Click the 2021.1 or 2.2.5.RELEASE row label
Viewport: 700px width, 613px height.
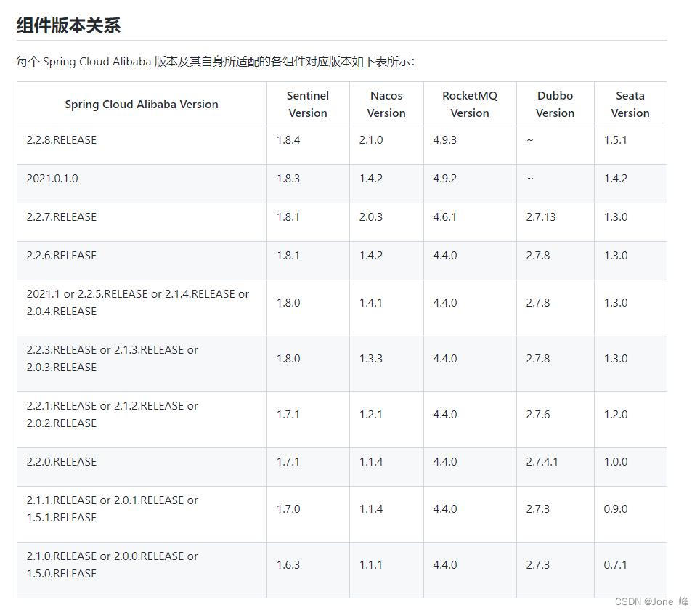tap(137, 302)
